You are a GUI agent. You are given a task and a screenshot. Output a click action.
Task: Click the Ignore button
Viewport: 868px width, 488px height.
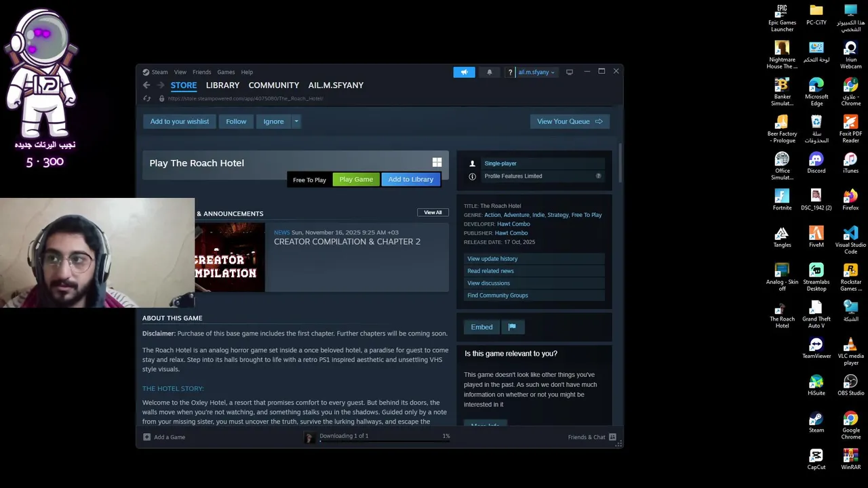pyautogui.click(x=273, y=121)
